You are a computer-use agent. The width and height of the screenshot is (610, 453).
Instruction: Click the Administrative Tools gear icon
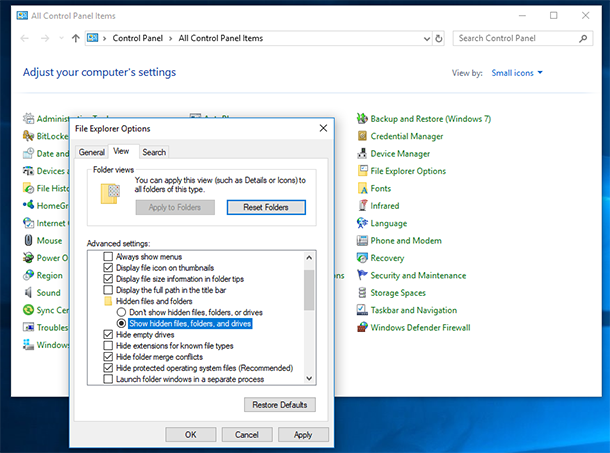click(x=28, y=118)
